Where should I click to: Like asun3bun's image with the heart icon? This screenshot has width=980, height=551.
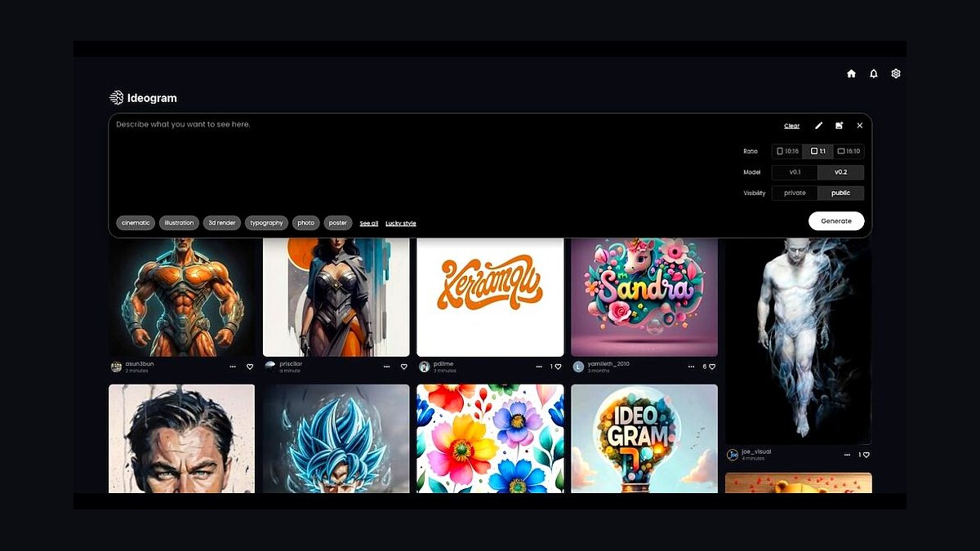(x=250, y=367)
